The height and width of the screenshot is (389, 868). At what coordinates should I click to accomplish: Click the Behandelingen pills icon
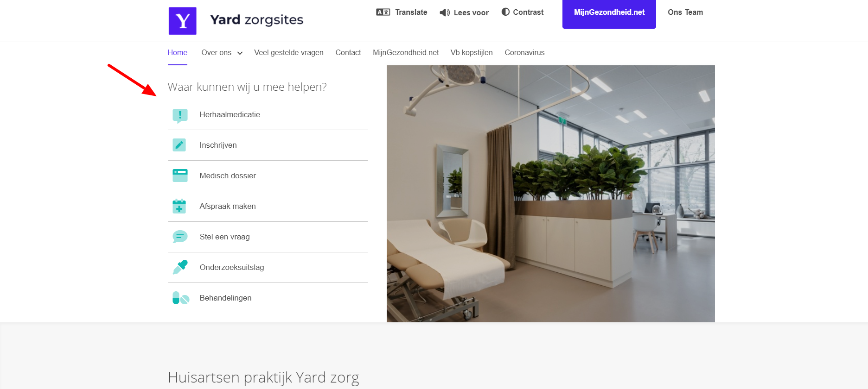[x=181, y=298]
